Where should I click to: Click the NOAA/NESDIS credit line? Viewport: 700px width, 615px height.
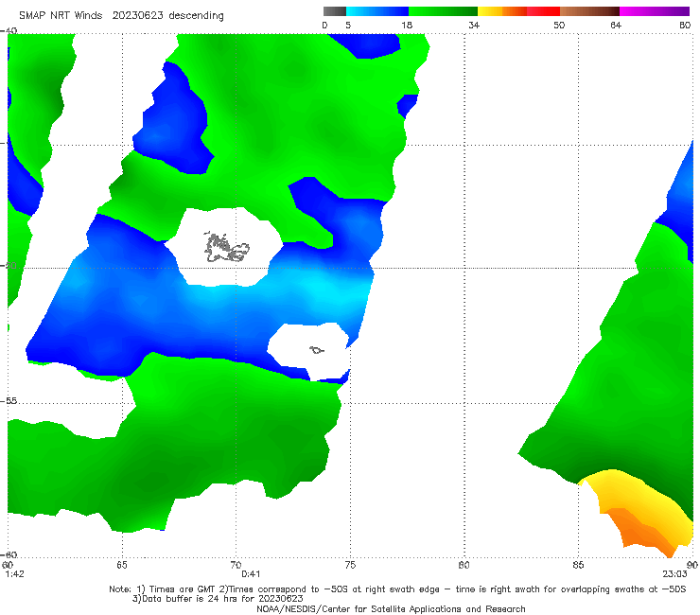pyautogui.click(x=391, y=608)
